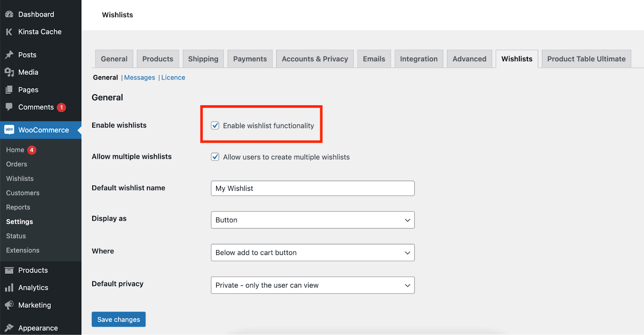Click the Appearance paintbrush icon
The height and width of the screenshot is (335, 644).
[9, 328]
